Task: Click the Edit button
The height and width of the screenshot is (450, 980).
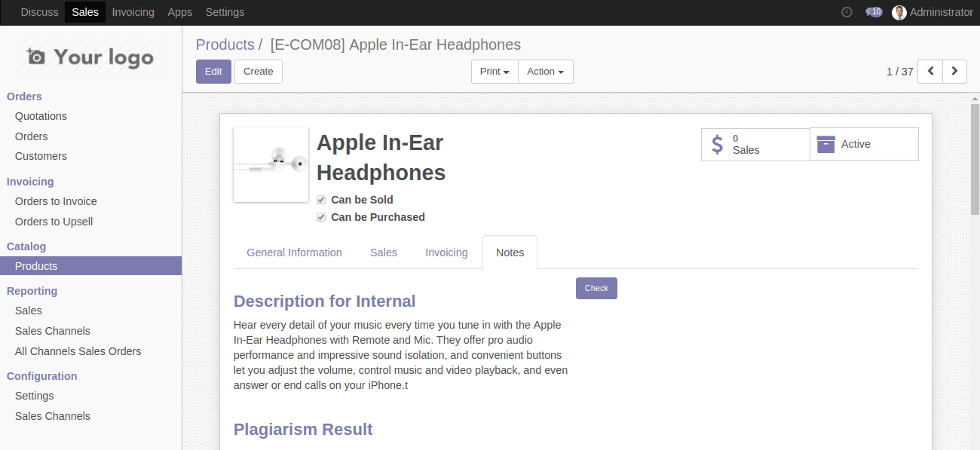Action: [213, 72]
